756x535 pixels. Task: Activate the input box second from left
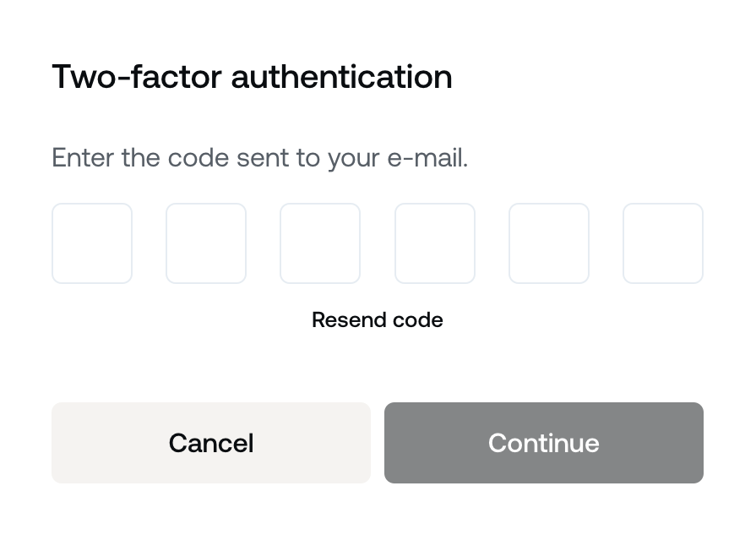(206, 243)
